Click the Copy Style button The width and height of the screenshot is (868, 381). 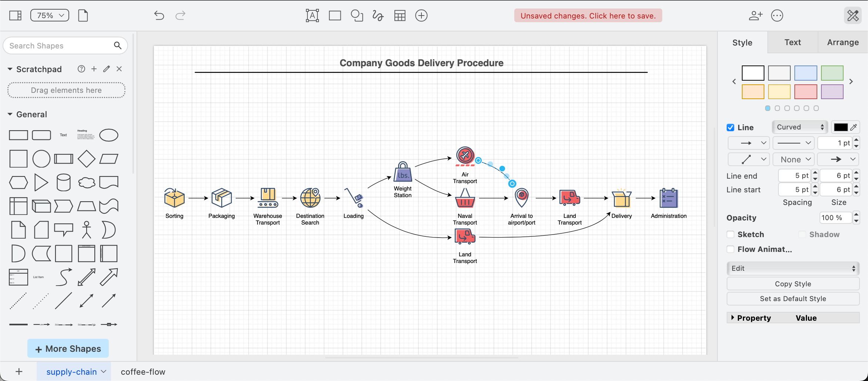pos(793,284)
